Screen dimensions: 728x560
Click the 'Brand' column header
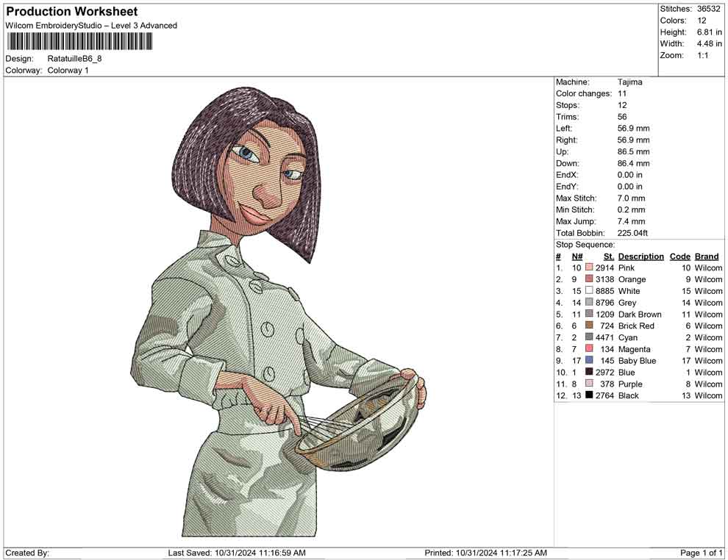point(706,256)
